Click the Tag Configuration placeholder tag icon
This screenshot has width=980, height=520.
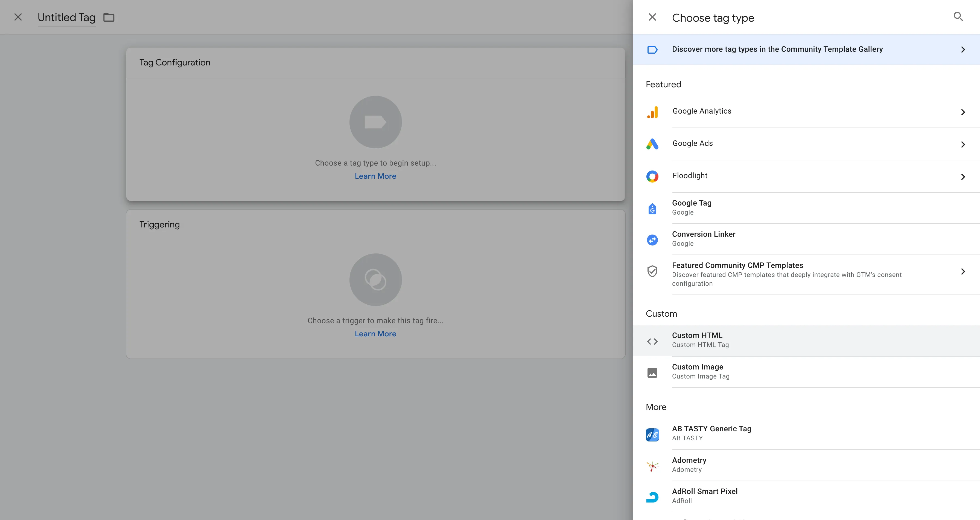(x=375, y=122)
